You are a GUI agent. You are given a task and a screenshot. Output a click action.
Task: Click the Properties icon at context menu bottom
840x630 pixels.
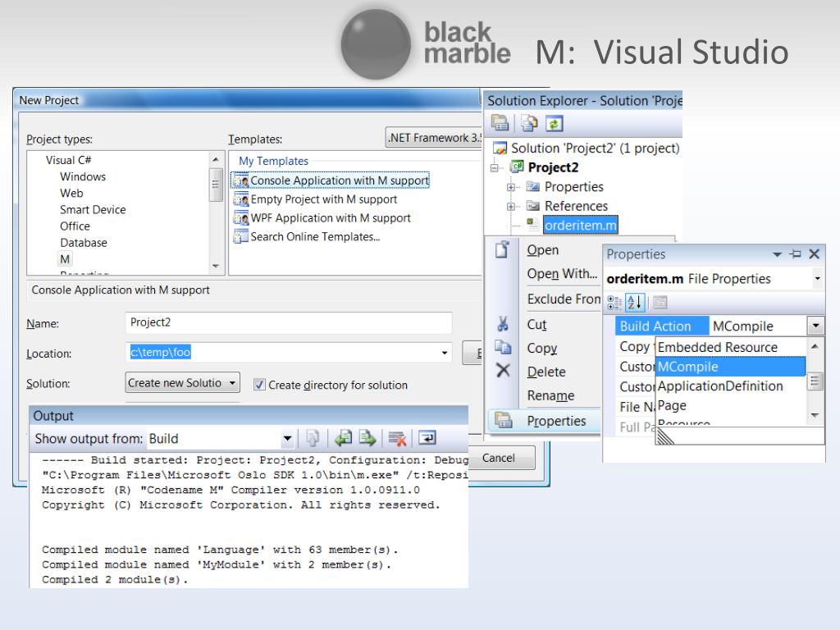click(504, 420)
